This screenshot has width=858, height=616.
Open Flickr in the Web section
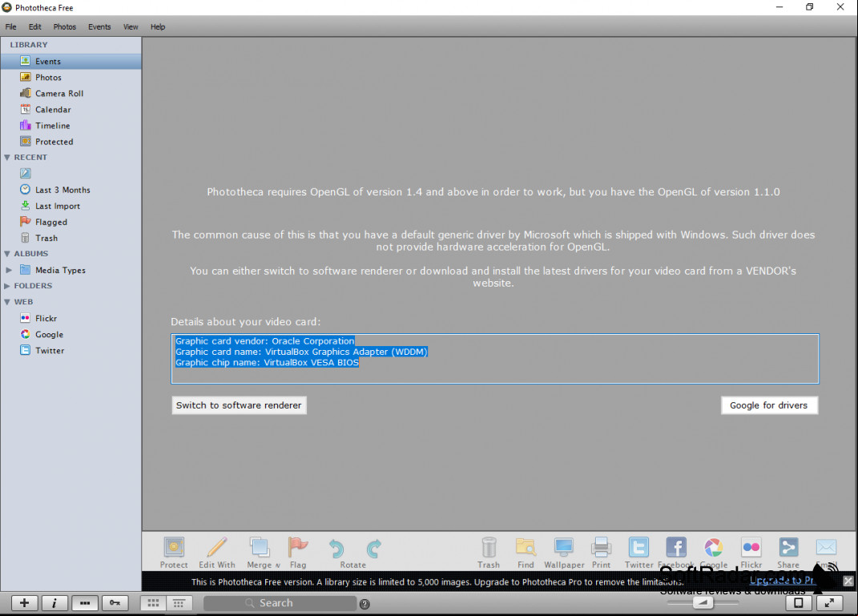click(71, 318)
